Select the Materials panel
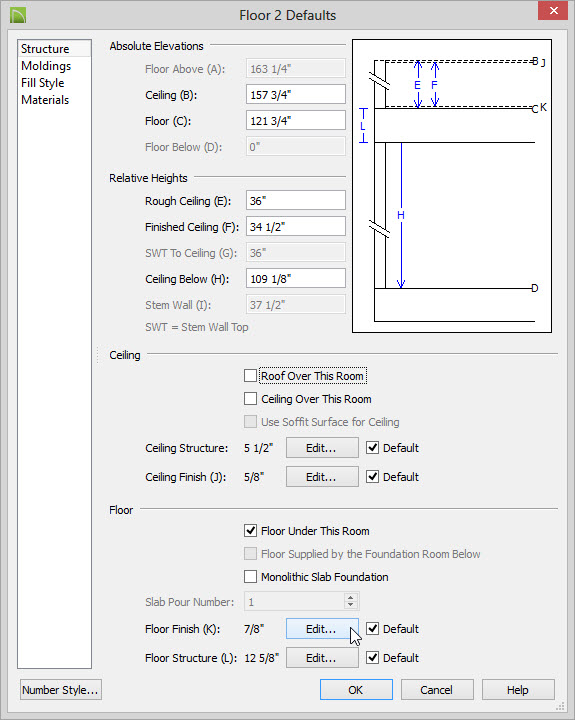575x720 pixels. pos(45,100)
